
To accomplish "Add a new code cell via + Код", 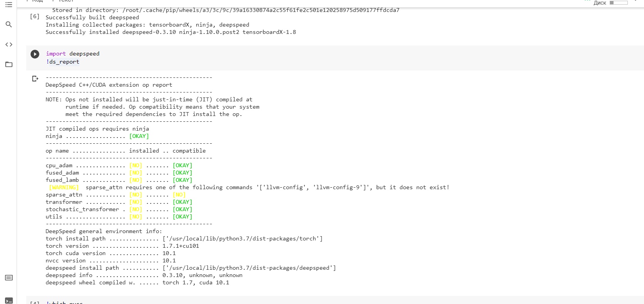I will coord(33,1).
